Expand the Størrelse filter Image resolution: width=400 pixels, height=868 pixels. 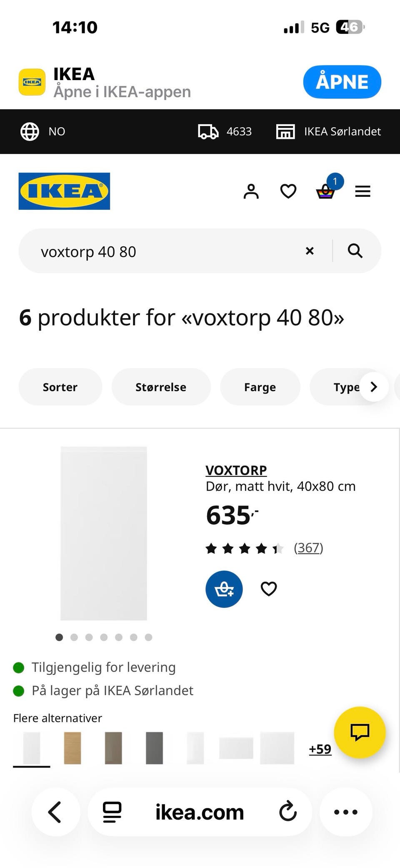point(161,387)
